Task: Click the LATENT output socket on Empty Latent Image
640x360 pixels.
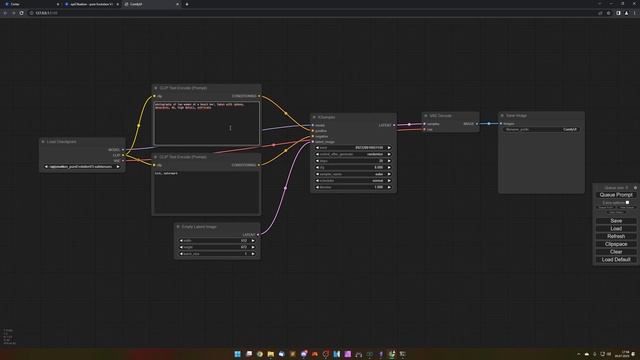Action: [x=258, y=235]
